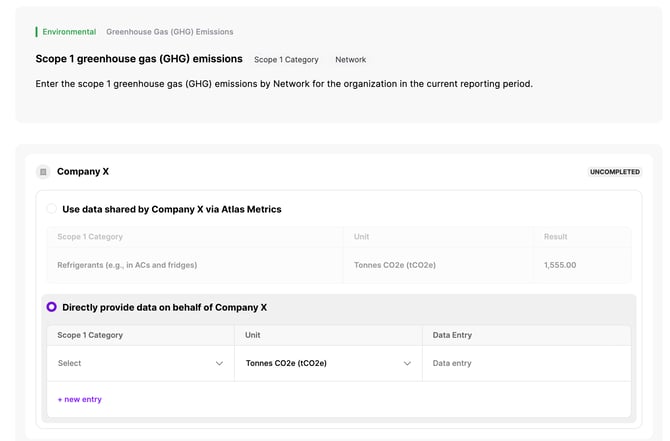
Task: Click the Scope 1 greenhouse gas emissions heading
Action: [139, 59]
